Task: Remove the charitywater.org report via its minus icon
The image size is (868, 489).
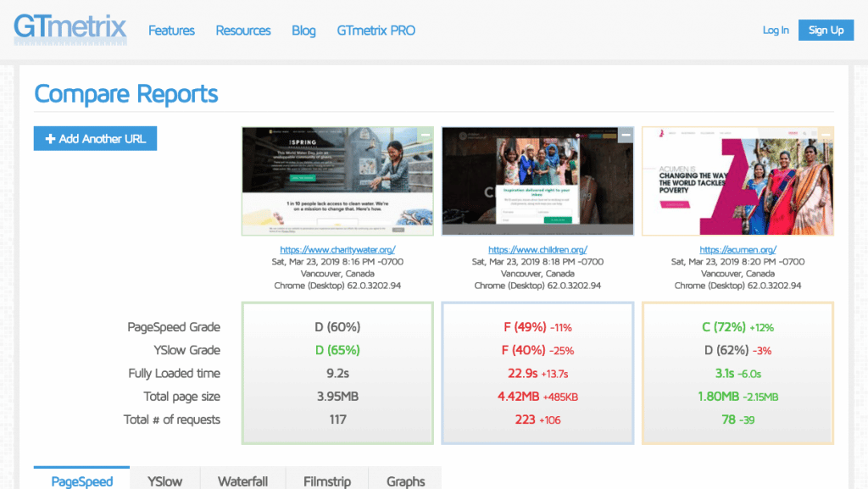Action: click(x=426, y=135)
